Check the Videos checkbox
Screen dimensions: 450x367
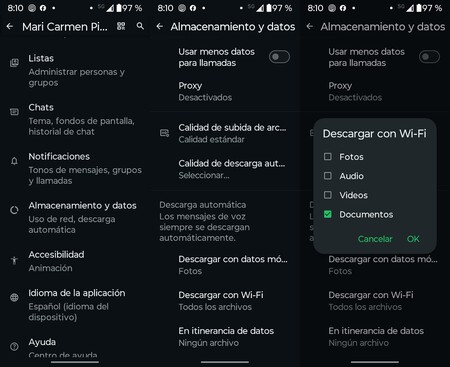328,195
